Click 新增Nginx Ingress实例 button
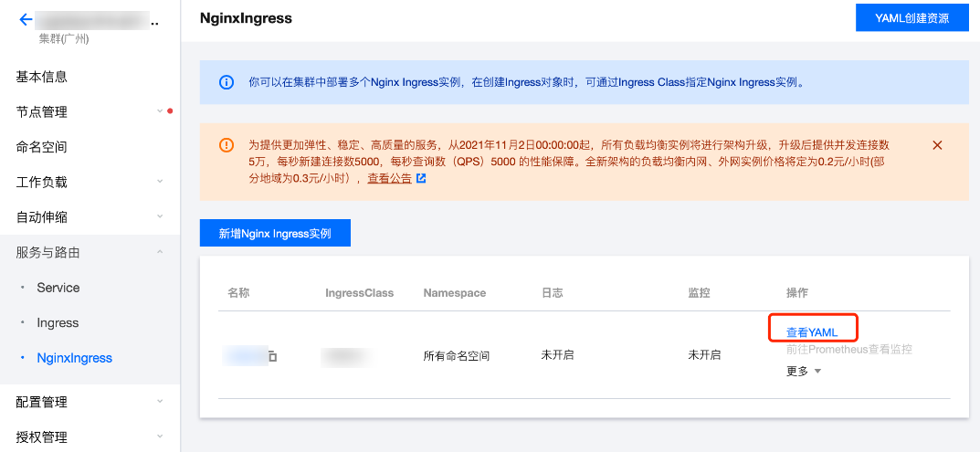Viewport: 980px width, 452px height. coord(275,233)
